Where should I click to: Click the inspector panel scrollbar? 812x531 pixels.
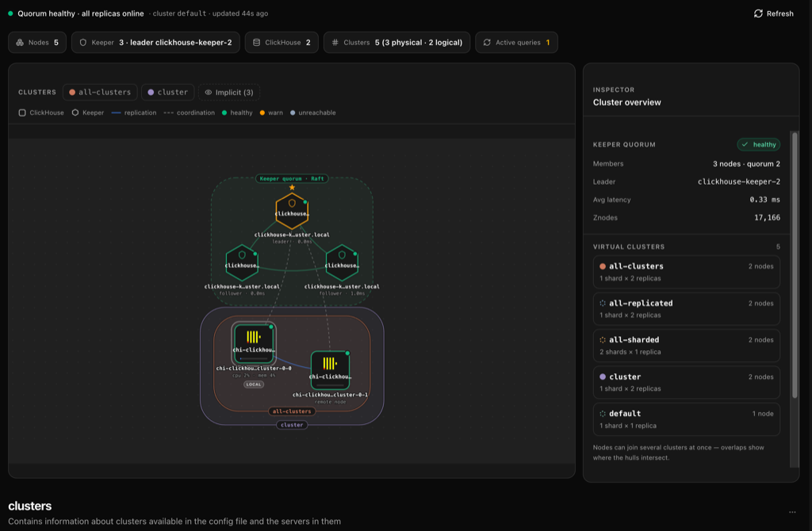pos(795,265)
